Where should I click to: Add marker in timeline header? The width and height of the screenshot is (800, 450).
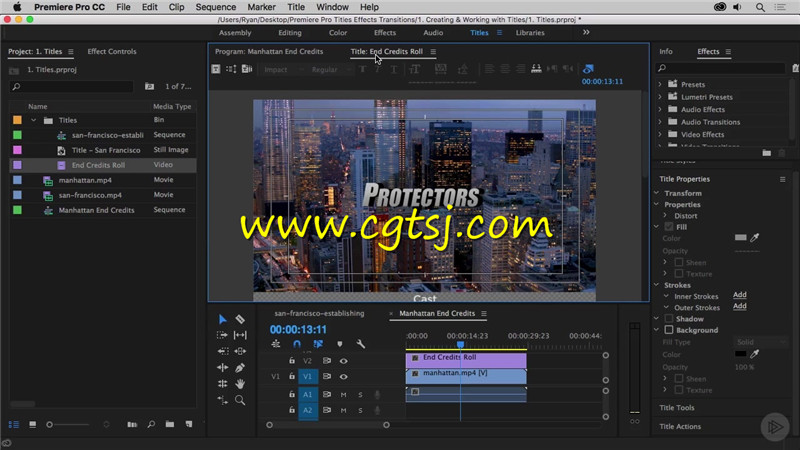(x=340, y=344)
